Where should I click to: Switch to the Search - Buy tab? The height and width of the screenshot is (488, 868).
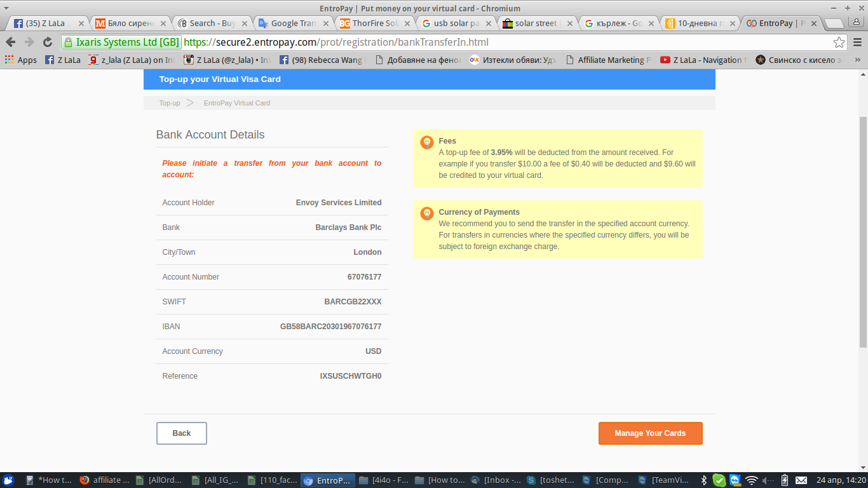212,24
